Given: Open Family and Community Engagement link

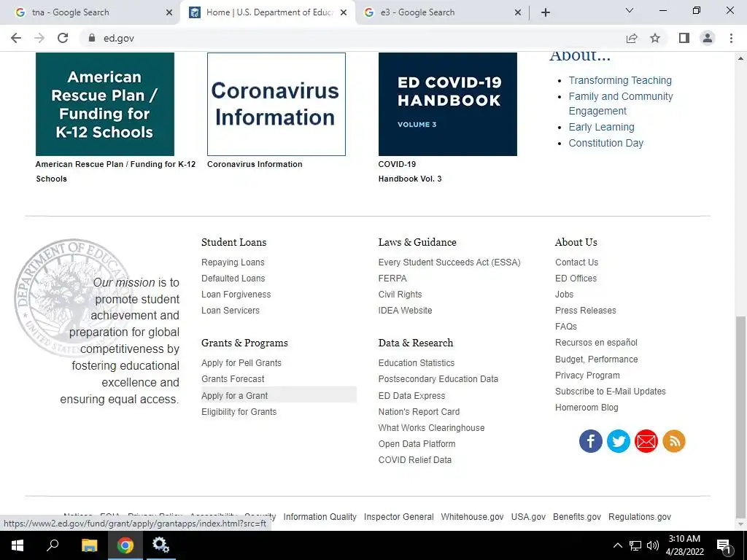Looking at the screenshot, I should (621, 104).
